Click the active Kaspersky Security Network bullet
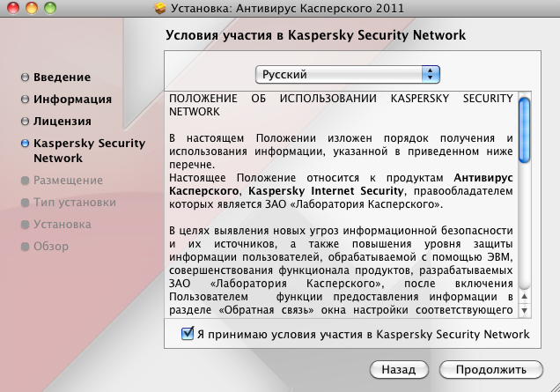The image size is (560, 392). coord(25,143)
